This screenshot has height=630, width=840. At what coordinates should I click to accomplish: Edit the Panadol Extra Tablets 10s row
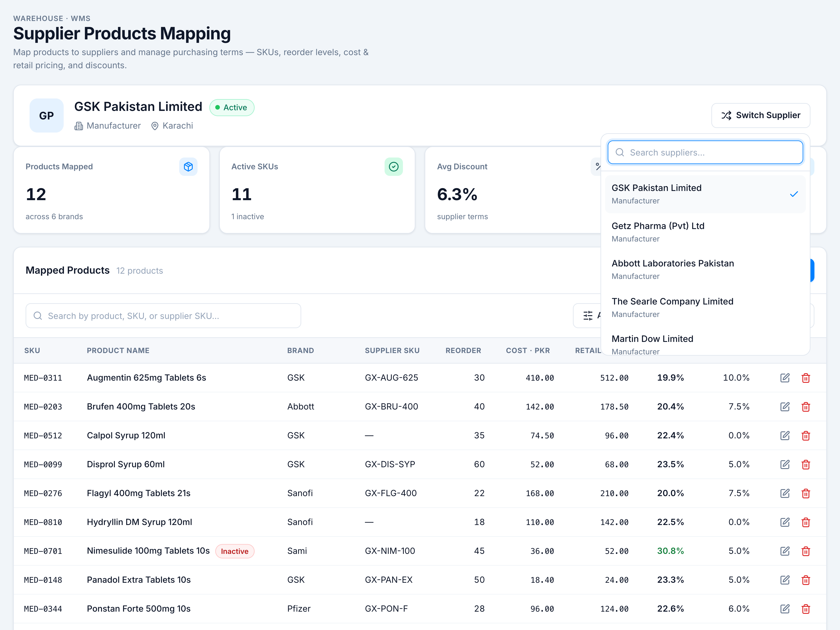(x=785, y=580)
